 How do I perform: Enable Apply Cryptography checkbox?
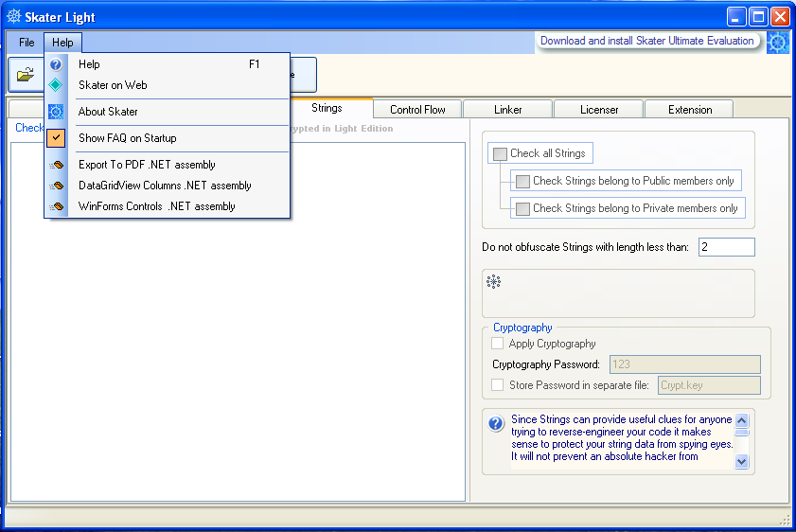[498, 344]
